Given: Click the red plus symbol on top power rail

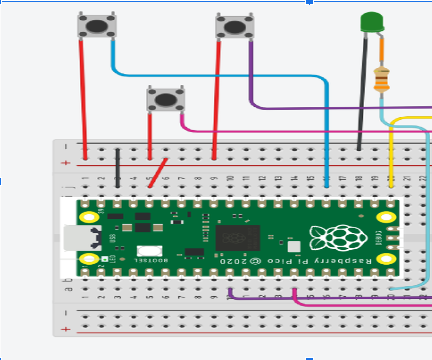Looking at the screenshot, I should click(66, 163).
